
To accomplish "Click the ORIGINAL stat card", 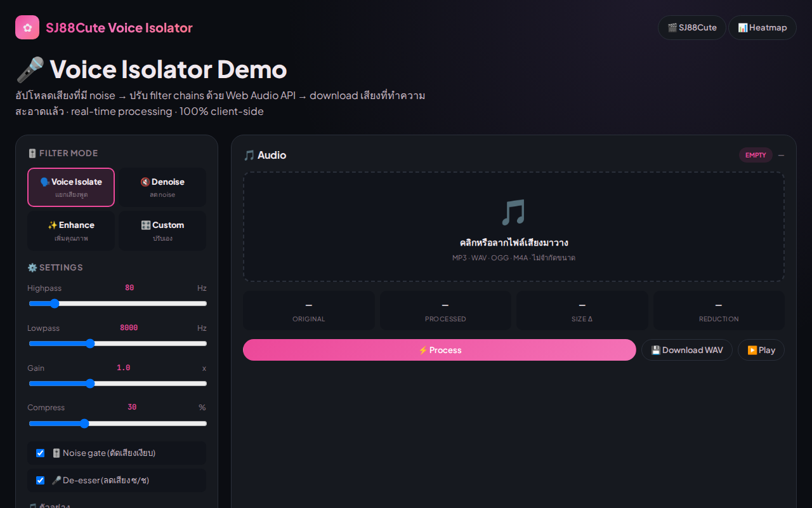I will pyautogui.click(x=309, y=311).
